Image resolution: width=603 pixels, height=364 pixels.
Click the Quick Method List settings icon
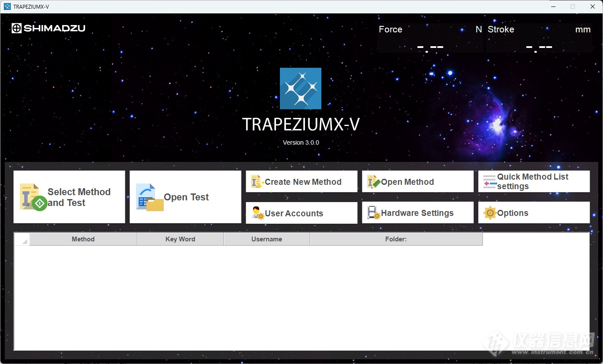click(x=490, y=182)
